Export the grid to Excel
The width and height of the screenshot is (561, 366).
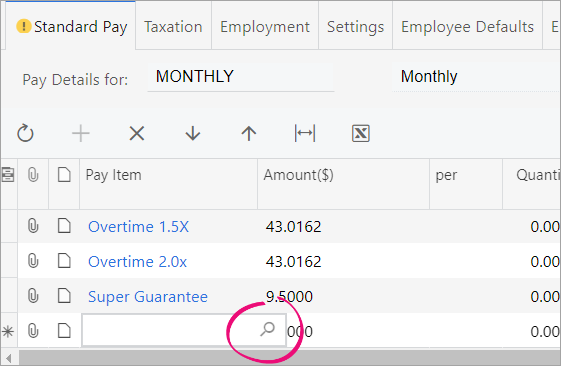click(x=361, y=133)
